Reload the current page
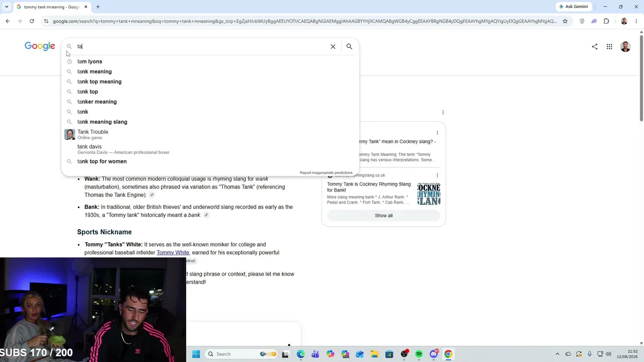This screenshot has width=644, height=362. click(32, 21)
